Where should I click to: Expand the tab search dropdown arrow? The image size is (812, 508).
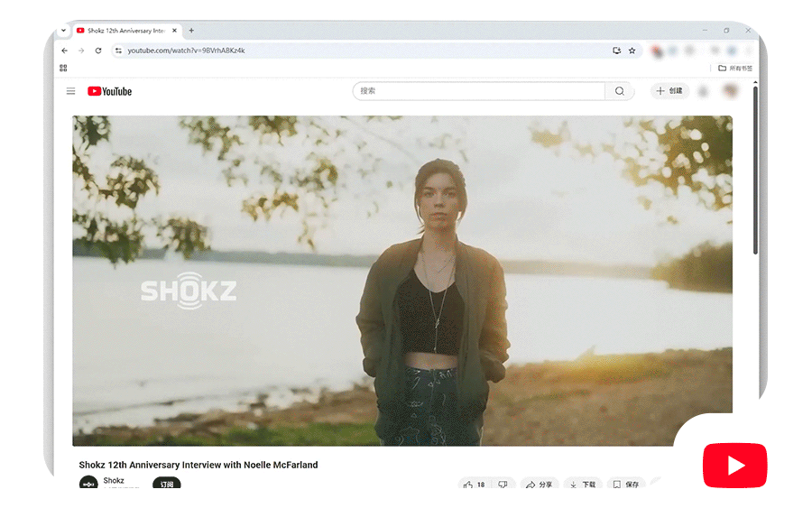63,30
